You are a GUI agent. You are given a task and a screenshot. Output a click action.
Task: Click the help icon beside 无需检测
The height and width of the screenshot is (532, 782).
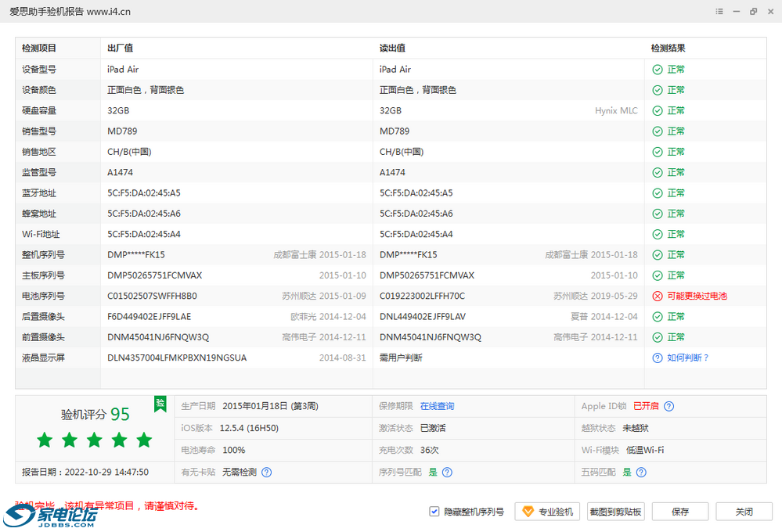pos(267,473)
